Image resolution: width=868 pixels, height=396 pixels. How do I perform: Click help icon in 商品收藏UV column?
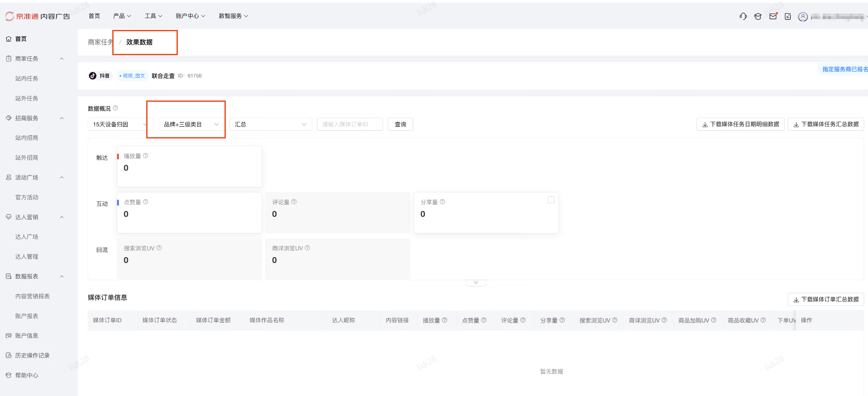coord(763,320)
